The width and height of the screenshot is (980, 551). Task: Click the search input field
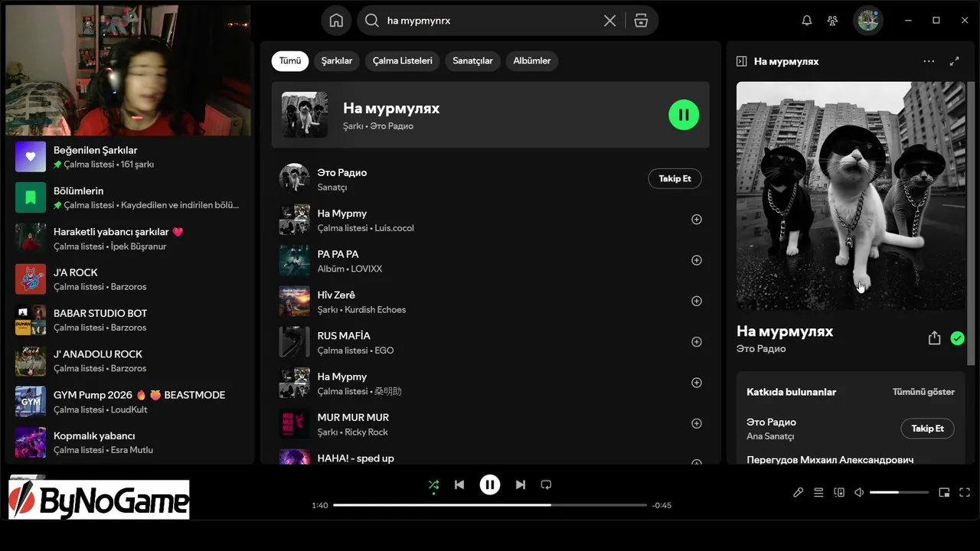(x=490, y=21)
